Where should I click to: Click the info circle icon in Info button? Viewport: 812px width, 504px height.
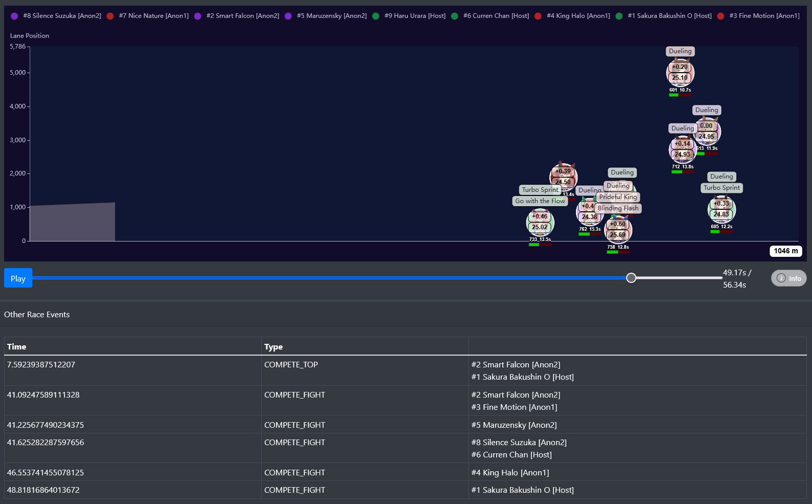[781, 278]
